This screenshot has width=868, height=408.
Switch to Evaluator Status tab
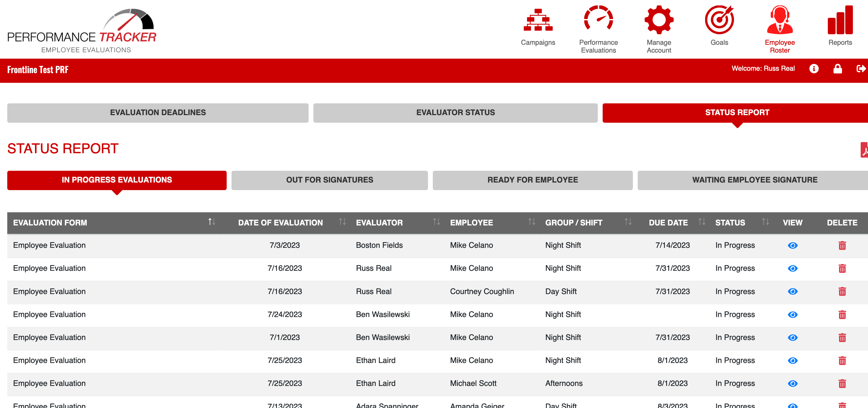pyautogui.click(x=455, y=113)
